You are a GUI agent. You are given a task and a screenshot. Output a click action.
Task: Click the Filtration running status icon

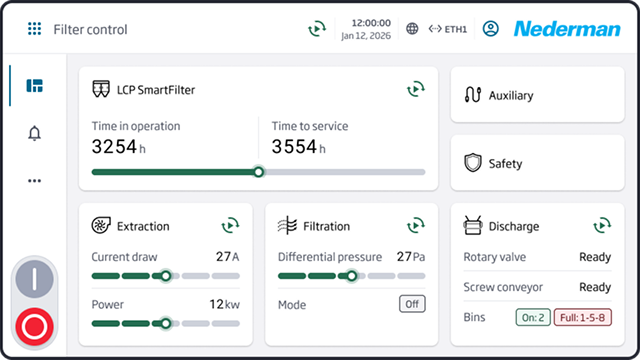click(x=416, y=225)
